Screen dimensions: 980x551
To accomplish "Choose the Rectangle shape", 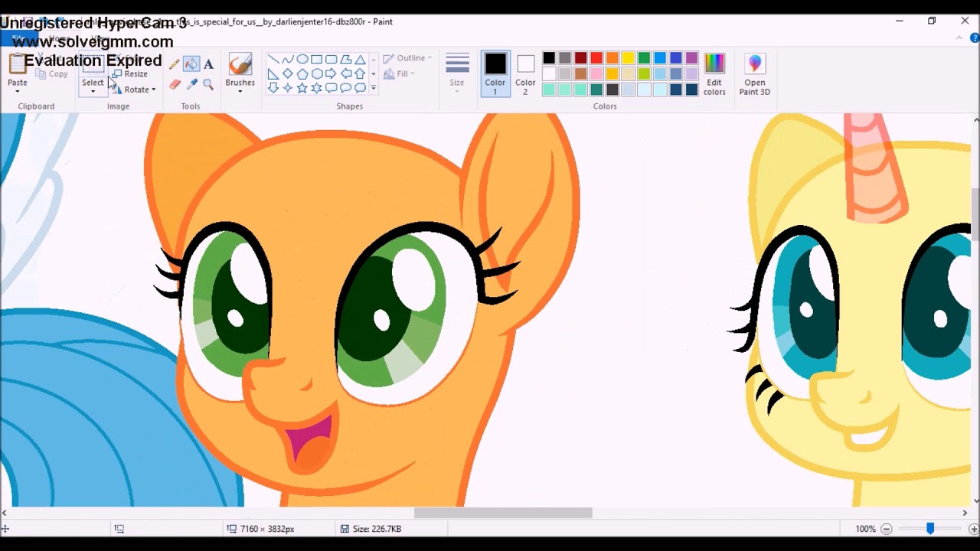I will [x=317, y=60].
